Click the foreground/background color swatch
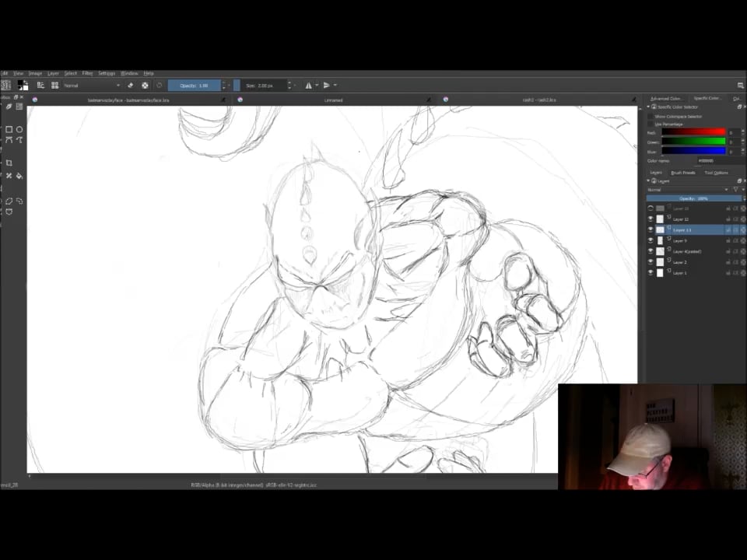The image size is (747, 560). click(23, 86)
